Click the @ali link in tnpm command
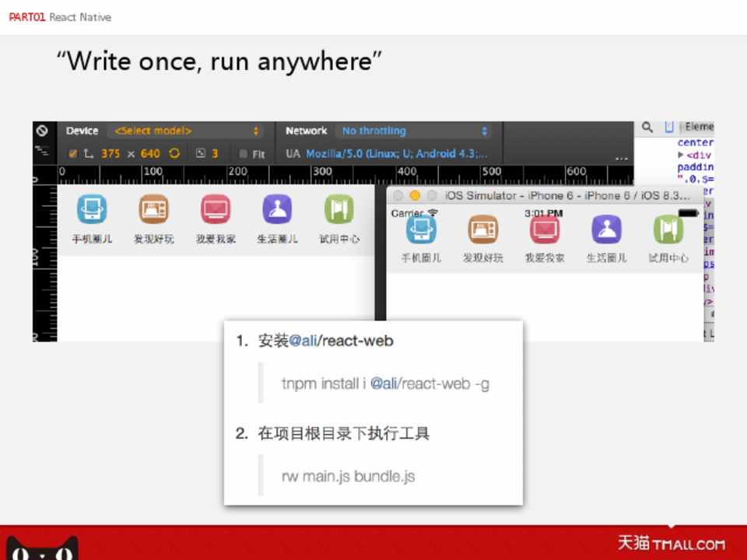Screen dimensions: 747x560 click(384, 383)
